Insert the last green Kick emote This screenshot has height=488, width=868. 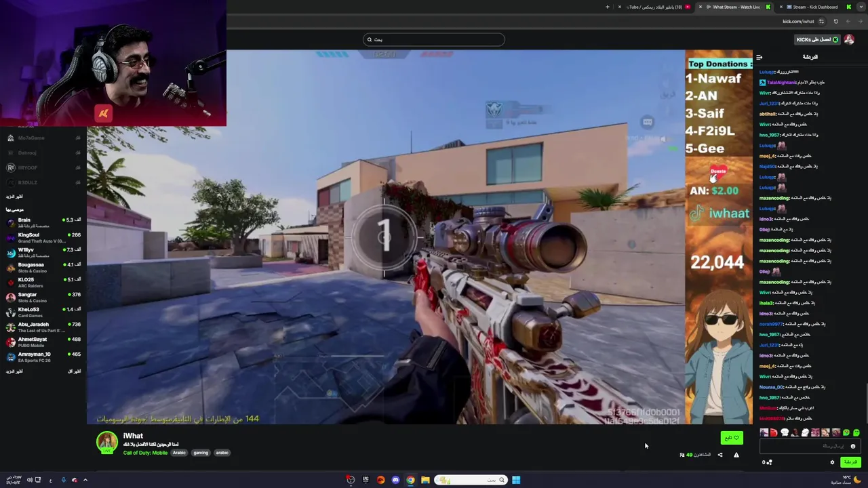pyautogui.click(x=856, y=432)
